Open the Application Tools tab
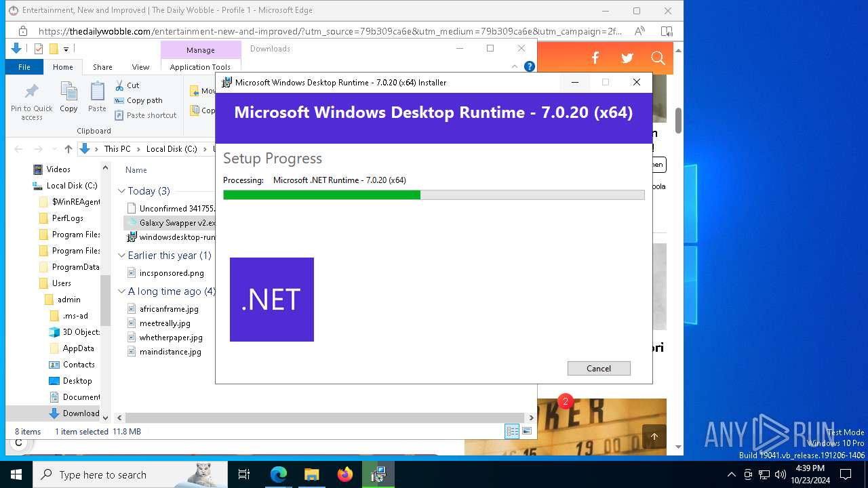 coord(200,67)
